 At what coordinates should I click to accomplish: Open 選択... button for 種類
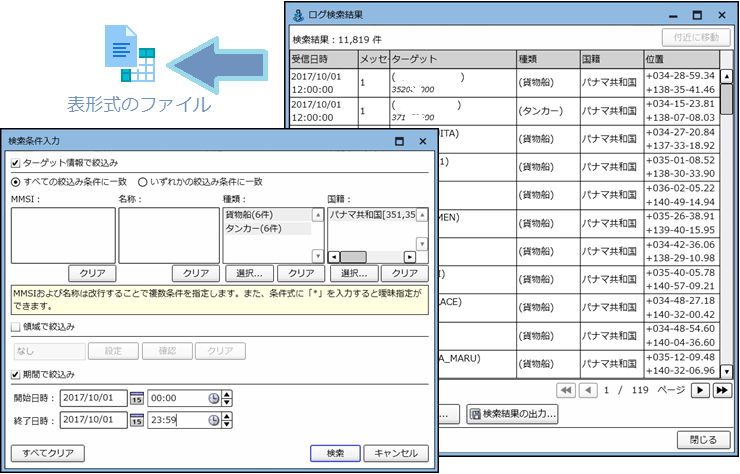pyautogui.click(x=249, y=273)
